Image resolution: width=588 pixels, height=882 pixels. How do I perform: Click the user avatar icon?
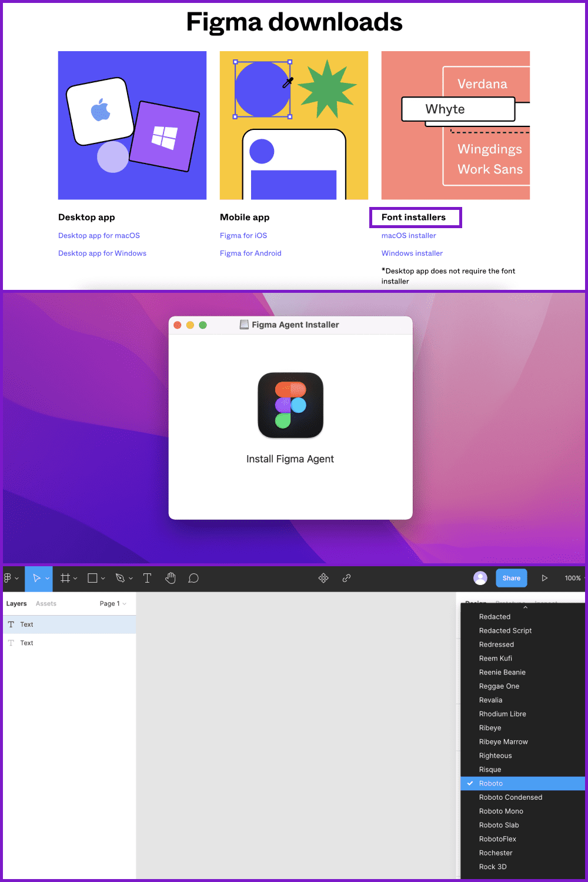point(480,578)
